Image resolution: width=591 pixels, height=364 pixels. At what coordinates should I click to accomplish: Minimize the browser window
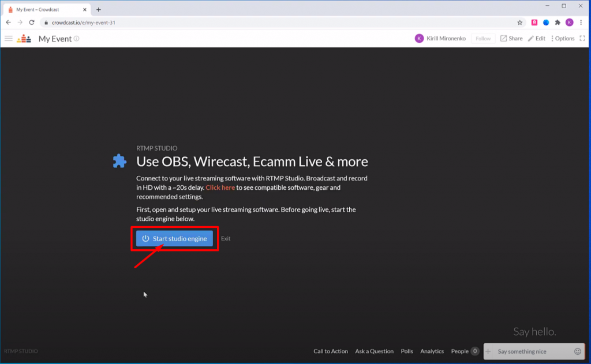(547, 6)
